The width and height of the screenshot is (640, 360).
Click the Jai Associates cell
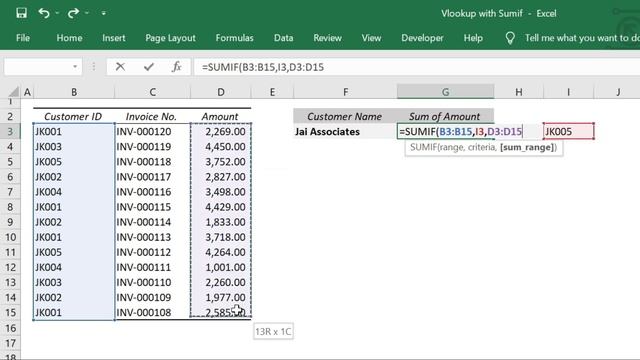point(345,131)
